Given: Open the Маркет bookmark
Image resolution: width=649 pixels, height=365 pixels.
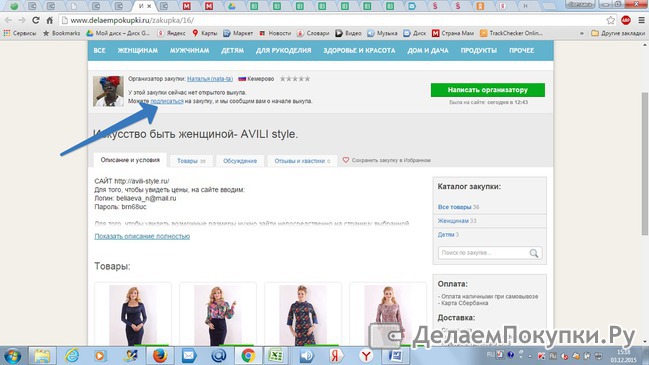Looking at the screenshot, I should 238,33.
